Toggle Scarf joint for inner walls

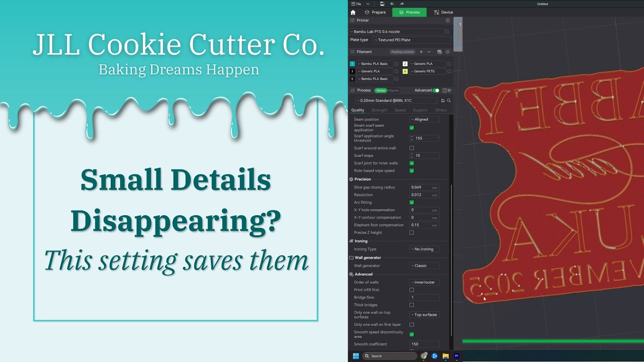tap(412, 163)
